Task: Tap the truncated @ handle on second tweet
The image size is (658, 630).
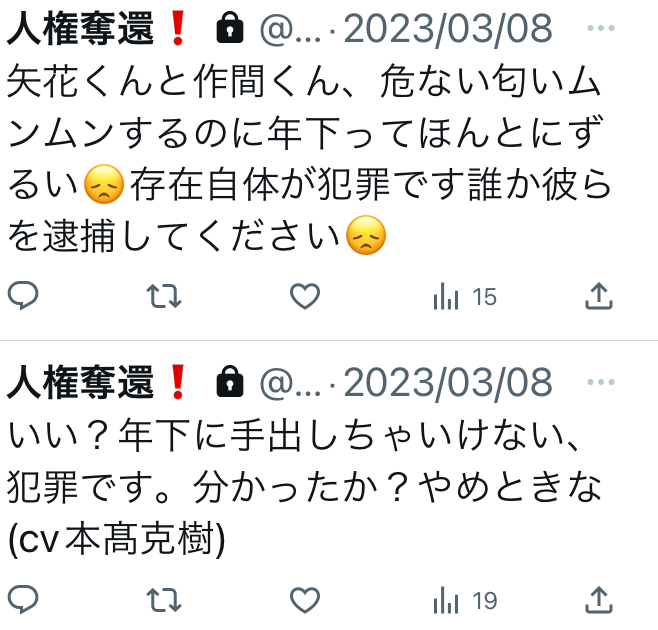Action: tap(290, 384)
